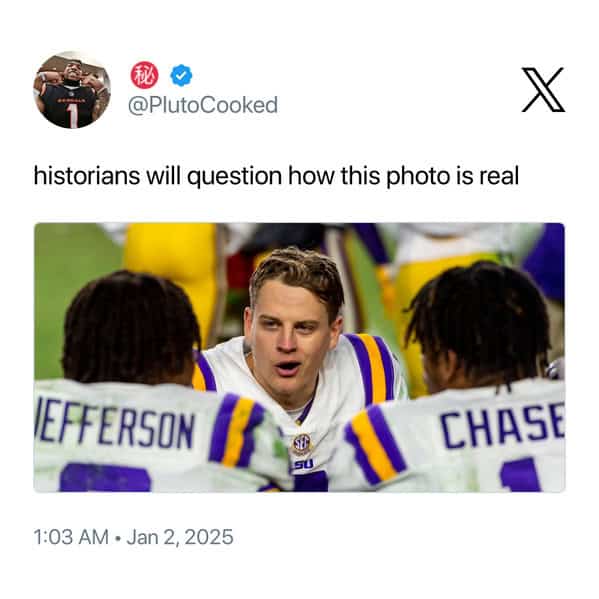Click the purple number on Jefferson's jersey
This screenshot has width=599, height=599.
tap(105, 477)
